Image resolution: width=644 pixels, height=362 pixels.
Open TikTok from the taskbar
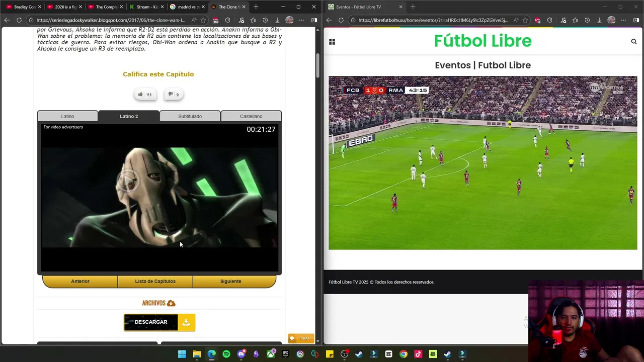point(418,354)
